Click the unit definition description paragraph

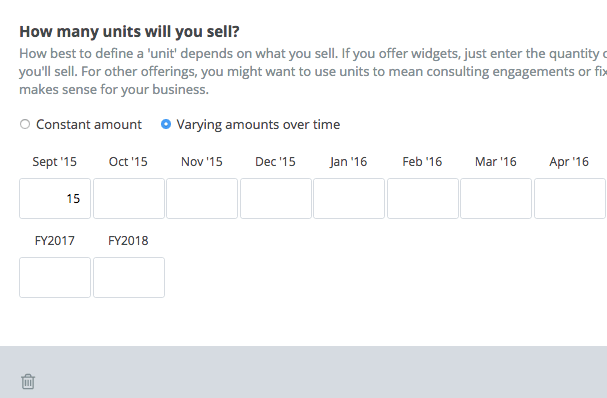tap(313, 72)
